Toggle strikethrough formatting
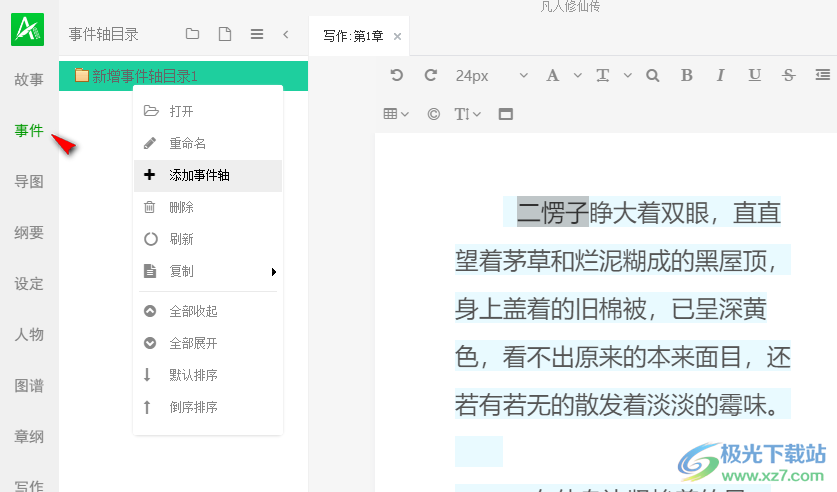837x492 pixels. click(x=788, y=75)
